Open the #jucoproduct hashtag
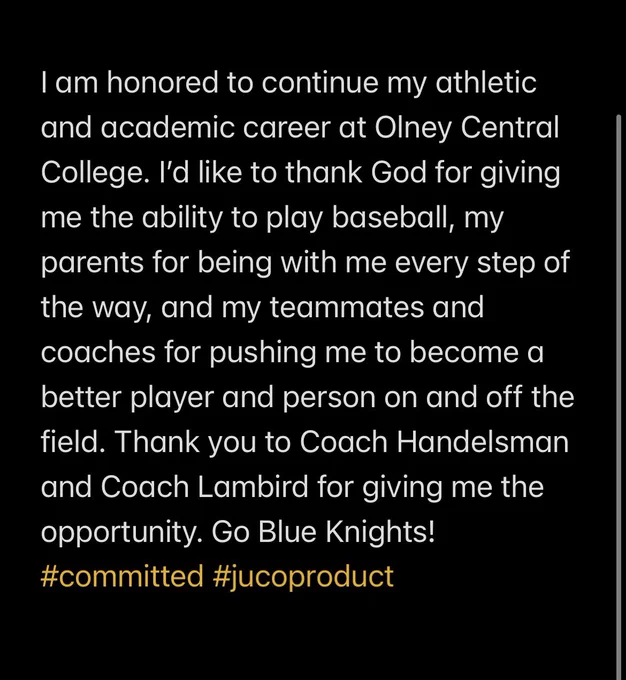Viewport: 626px width, 680px height. [303, 578]
